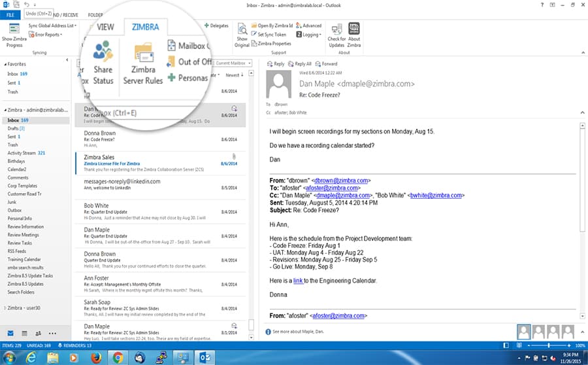Forward the open message
Image resolution: width=588 pixels, height=365 pixels.
[326, 64]
